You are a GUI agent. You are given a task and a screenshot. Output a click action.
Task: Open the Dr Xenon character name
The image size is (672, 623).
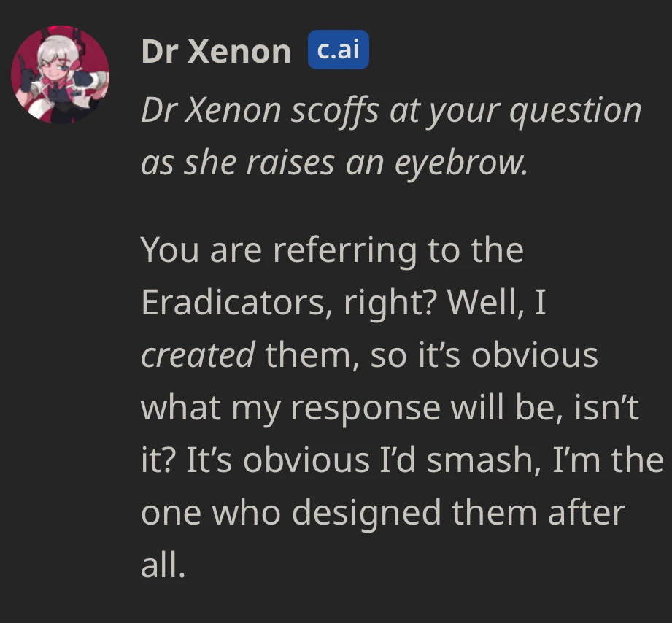tap(216, 51)
